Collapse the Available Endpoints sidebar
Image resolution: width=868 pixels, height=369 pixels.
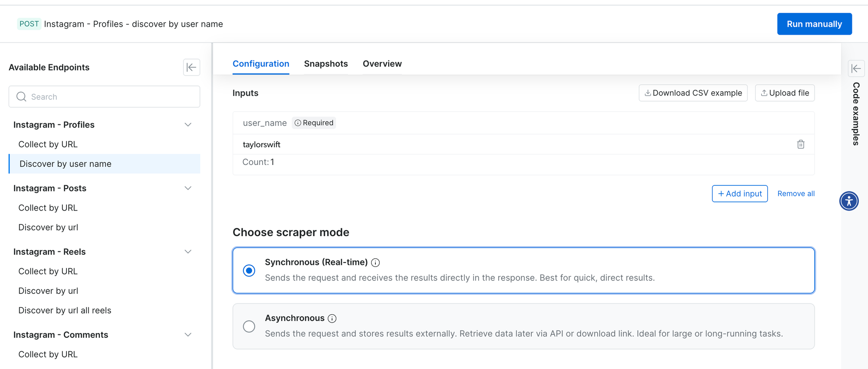pyautogui.click(x=191, y=67)
